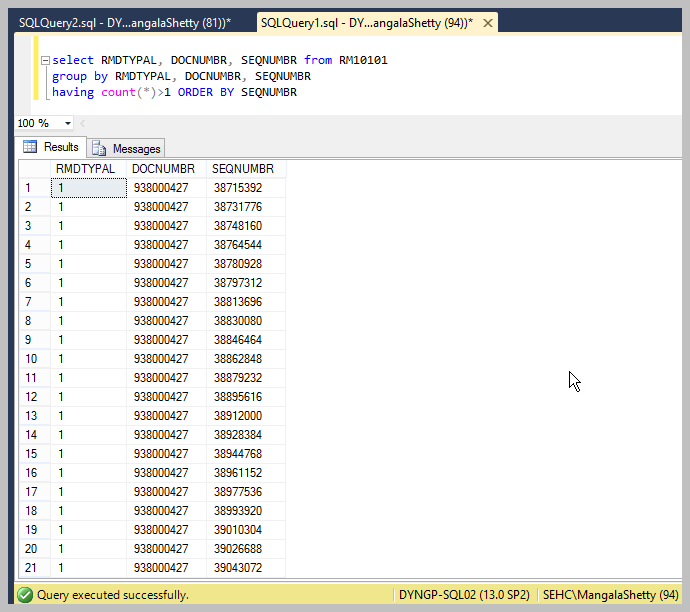The height and width of the screenshot is (612, 690).
Task: Click the Messages tab page icon
Action: [x=99, y=148]
